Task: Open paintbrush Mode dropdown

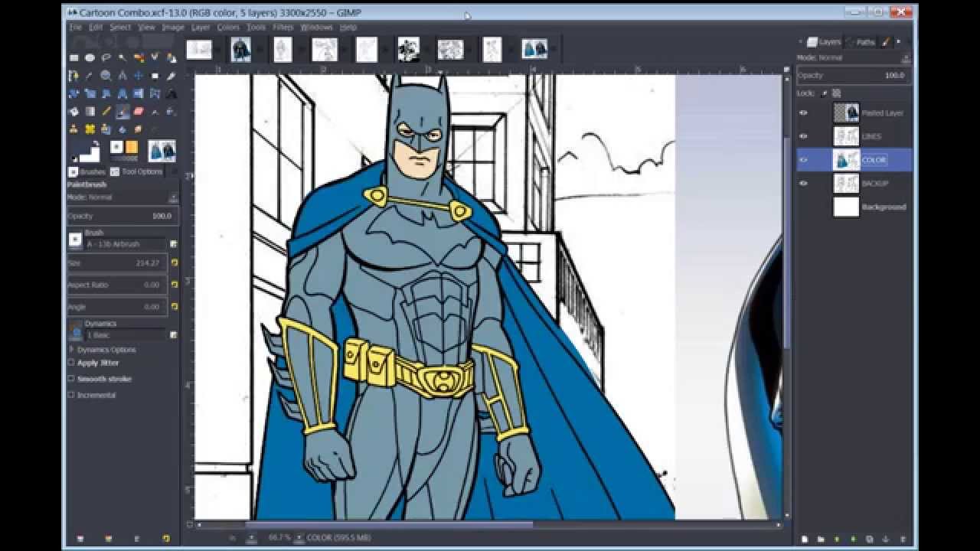Action: [122, 197]
